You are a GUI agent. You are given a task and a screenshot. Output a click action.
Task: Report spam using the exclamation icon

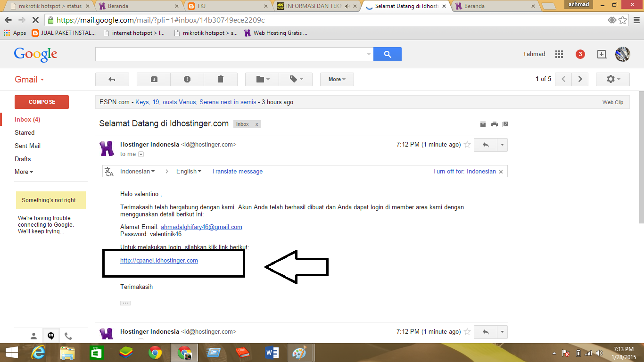[187, 79]
